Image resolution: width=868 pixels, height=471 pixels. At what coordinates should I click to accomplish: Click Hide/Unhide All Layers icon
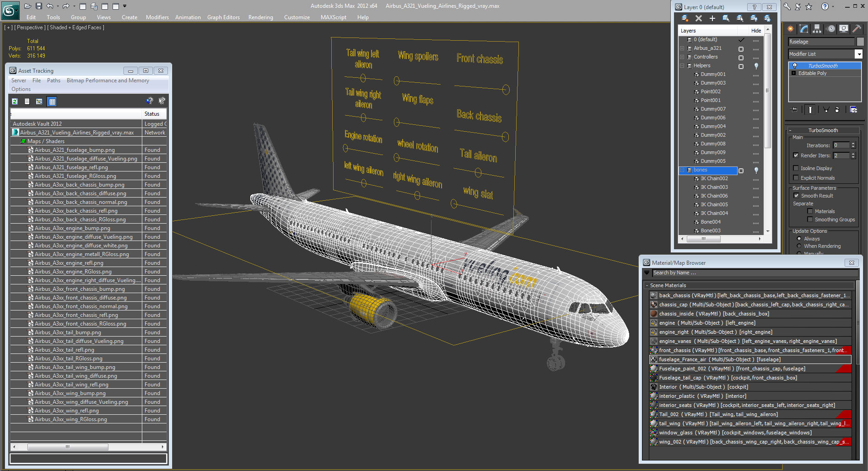pos(754,18)
